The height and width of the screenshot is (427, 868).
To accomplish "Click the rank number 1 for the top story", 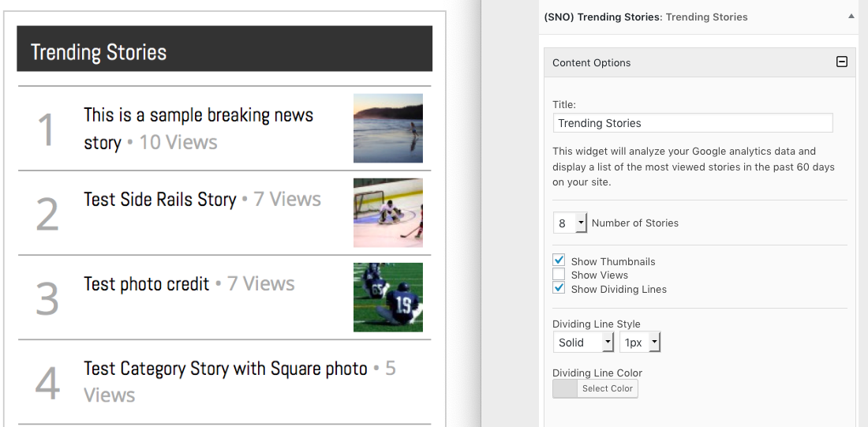I will (46, 130).
